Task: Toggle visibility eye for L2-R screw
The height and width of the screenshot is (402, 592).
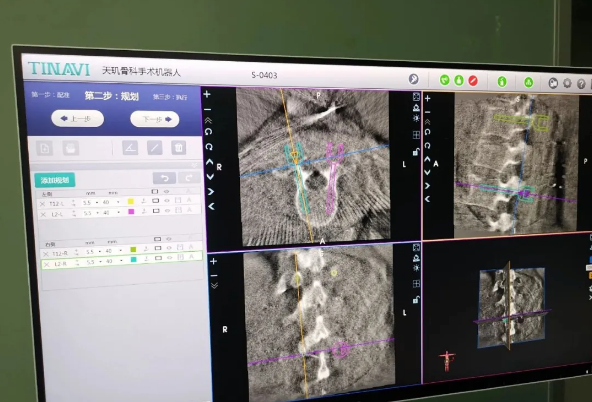Action: click(x=170, y=258)
